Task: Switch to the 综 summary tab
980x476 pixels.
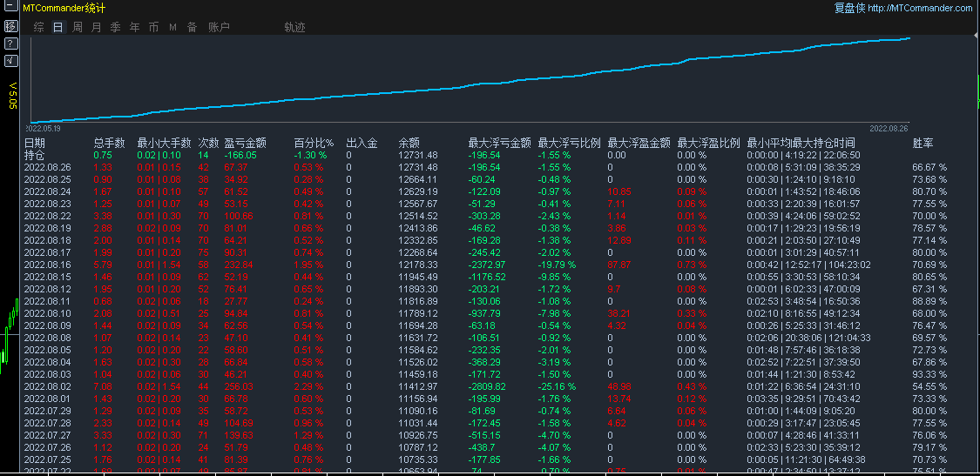Action: tap(38, 27)
